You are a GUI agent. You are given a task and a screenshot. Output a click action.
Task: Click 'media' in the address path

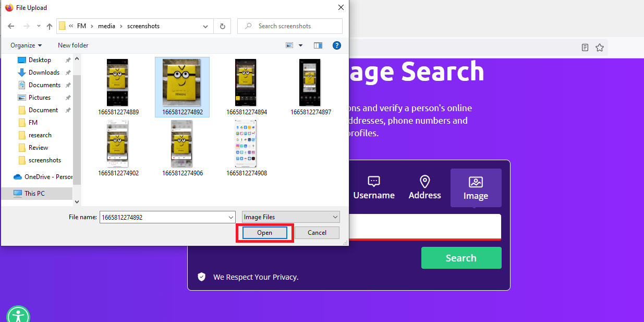pyautogui.click(x=107, y=26)
